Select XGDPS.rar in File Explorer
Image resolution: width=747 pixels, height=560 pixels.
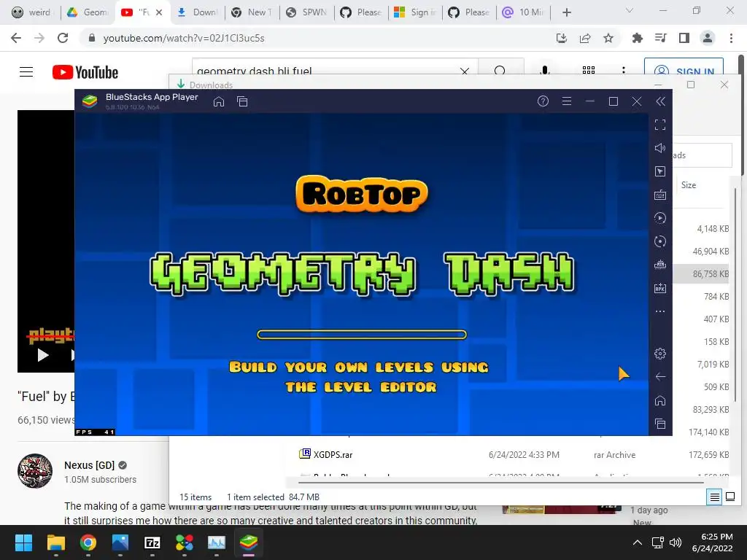(x=333, y=455)
